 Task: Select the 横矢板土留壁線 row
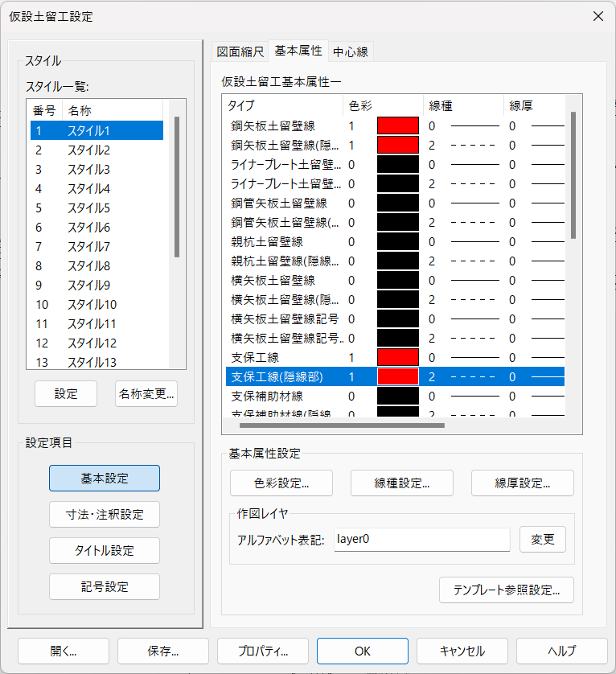pyautogui.click(x=395, y=280)
